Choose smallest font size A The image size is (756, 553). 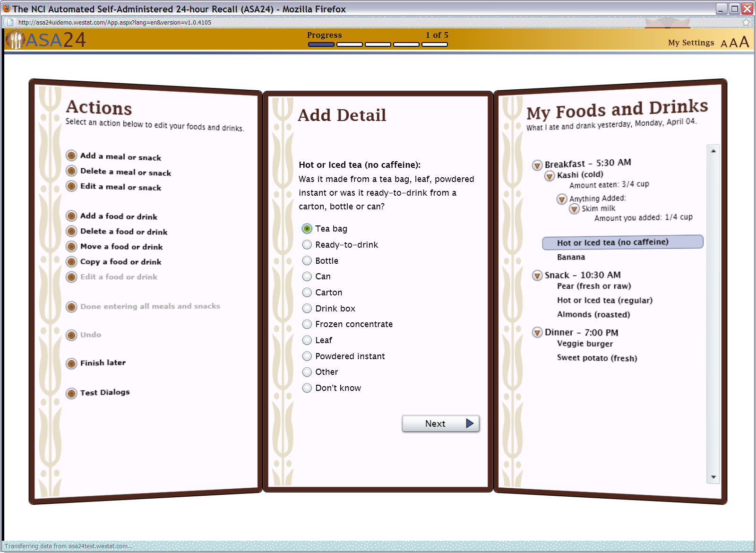click(724, 44)
